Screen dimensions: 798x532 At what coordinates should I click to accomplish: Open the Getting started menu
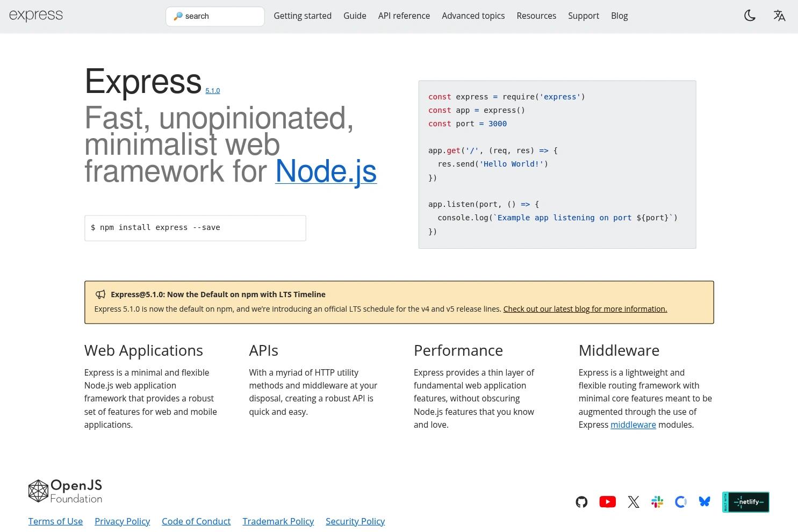(303, 16)
